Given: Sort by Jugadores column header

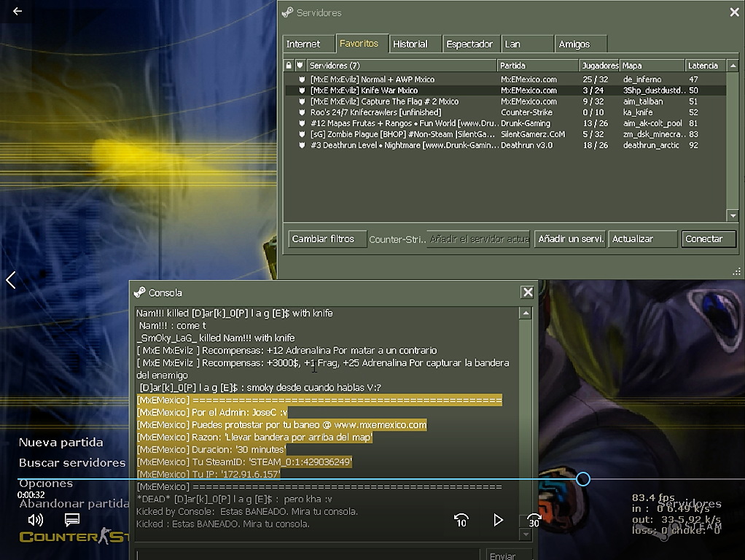Looking at the screenshot, I should pyautogui.click(x=600, y=65).
